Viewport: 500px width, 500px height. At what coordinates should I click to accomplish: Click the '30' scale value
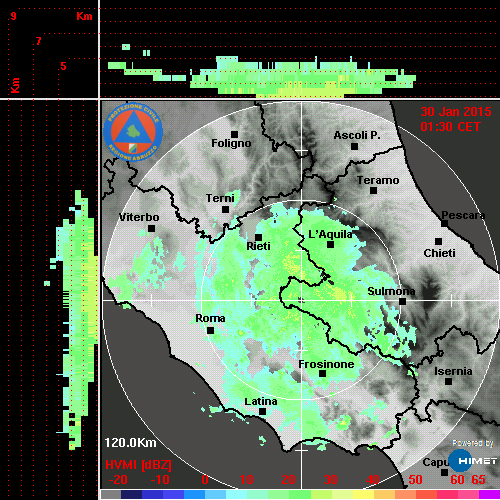coord(330,480)
